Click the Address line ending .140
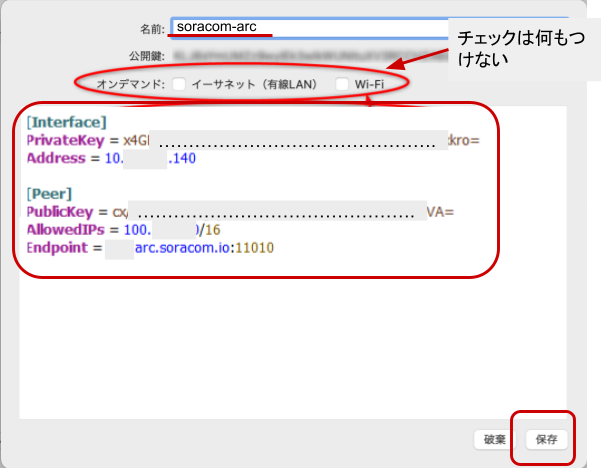The width and height of the screenshot is (601, 468). point(111,158)
